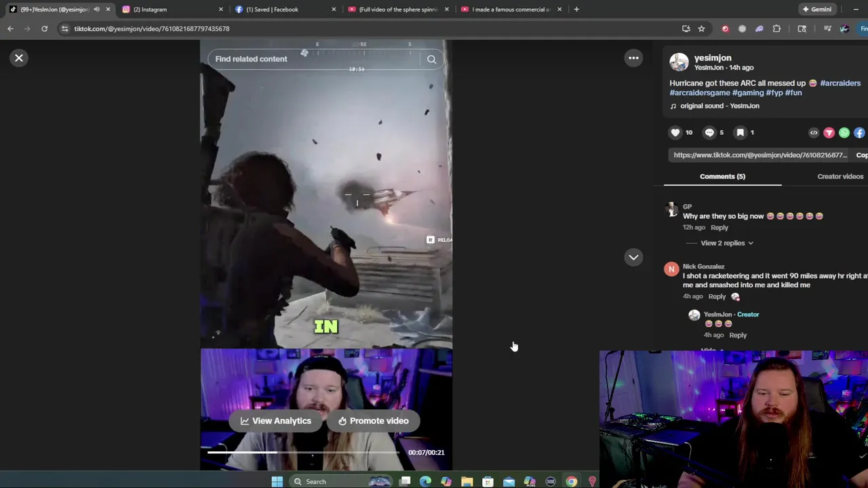Viewport: 868px width, 488px height.
Task: Reply to YesImJon creator comment
Action: (738, 335)
